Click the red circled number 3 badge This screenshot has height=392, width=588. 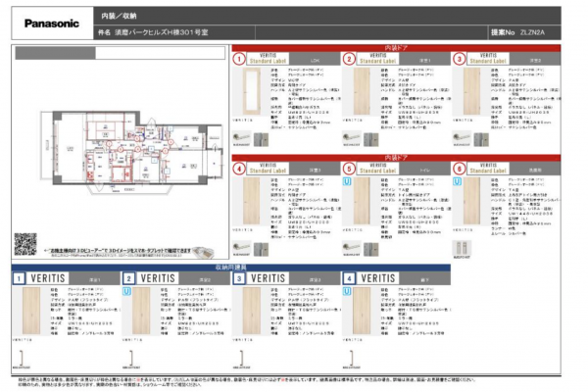459,59
